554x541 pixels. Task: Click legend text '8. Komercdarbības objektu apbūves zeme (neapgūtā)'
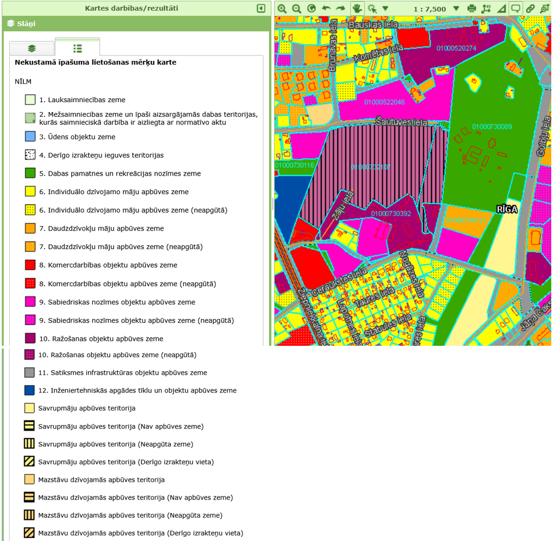pyautogui.click(x=128, y=284)
